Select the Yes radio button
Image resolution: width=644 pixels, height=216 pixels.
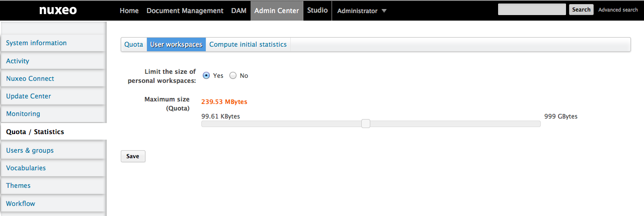tap(206, 75)
